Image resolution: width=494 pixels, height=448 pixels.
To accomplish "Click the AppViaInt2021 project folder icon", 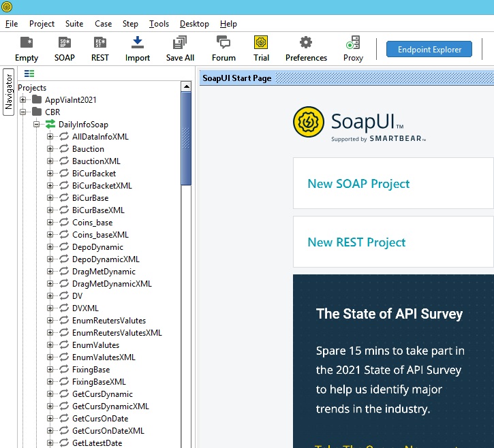I will [37, 99].
